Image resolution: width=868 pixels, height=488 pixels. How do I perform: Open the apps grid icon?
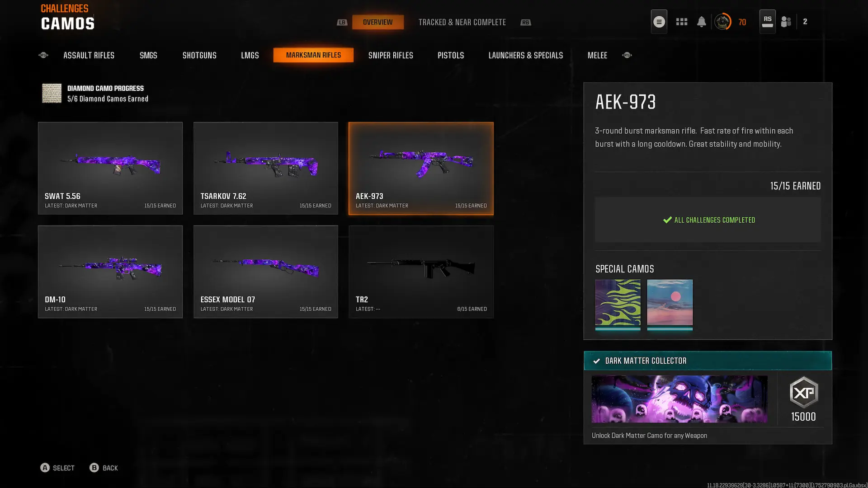[681, 22]
